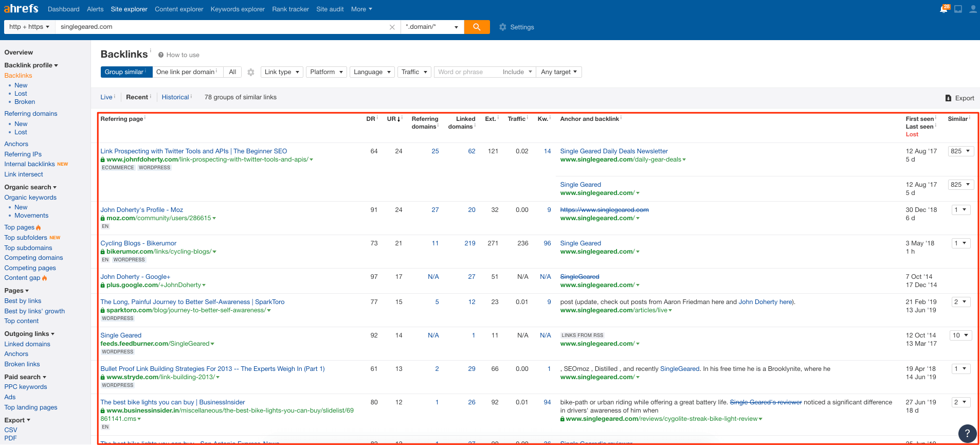This screenshot has width=980, height=445.
Task: Select the All links mode
Action: tap(232, 72)
